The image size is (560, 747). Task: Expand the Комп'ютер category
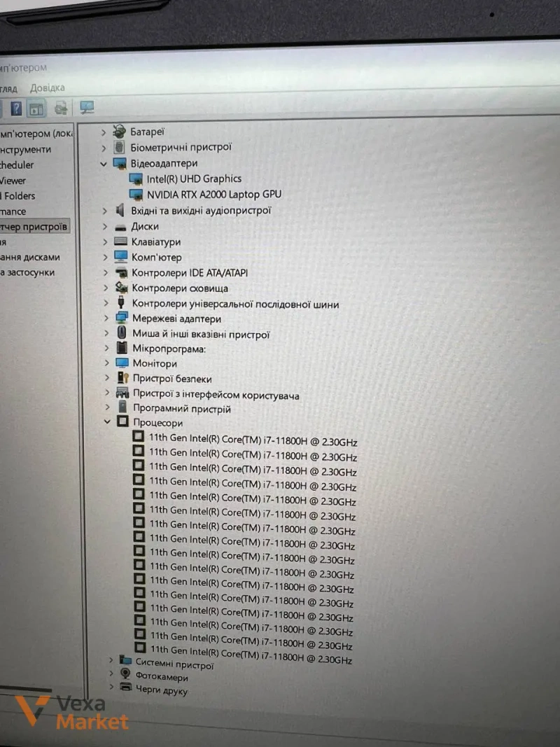pos(105,257)
